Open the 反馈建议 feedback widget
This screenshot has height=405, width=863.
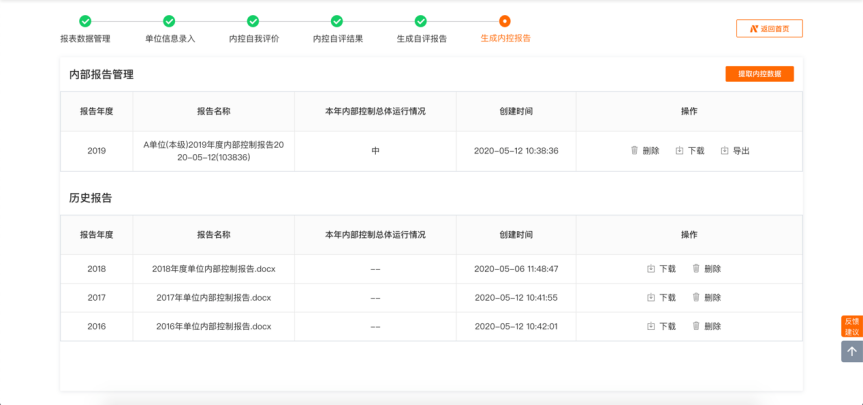851,326
